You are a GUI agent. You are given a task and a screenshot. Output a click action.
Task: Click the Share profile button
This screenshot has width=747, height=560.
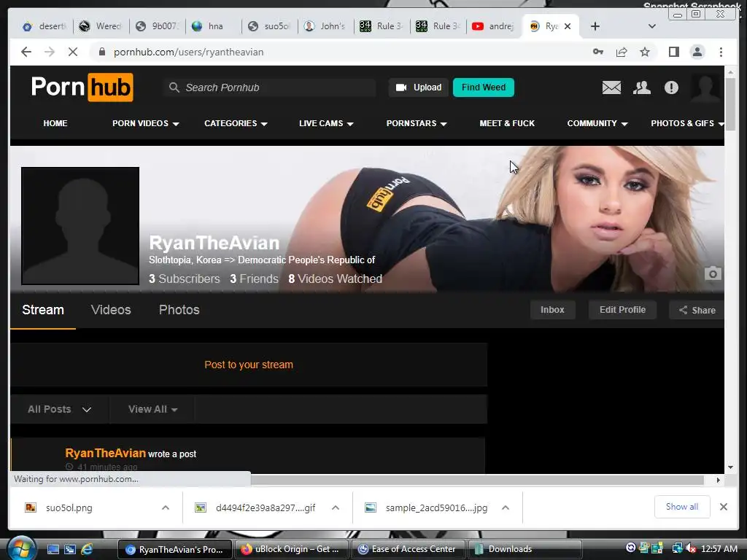tap(697, 310)
